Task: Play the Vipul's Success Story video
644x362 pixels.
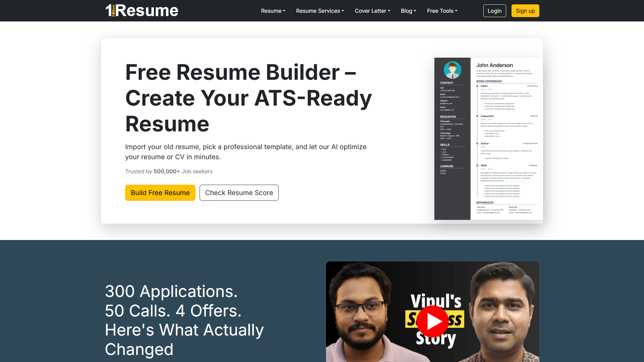Action: (x=432, y=321)
